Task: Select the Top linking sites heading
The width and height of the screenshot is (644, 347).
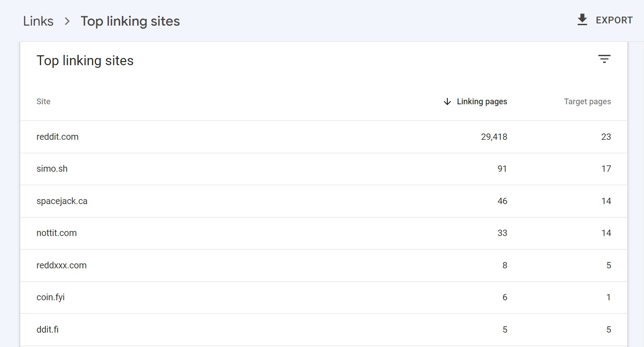Action: pos(85,60)
